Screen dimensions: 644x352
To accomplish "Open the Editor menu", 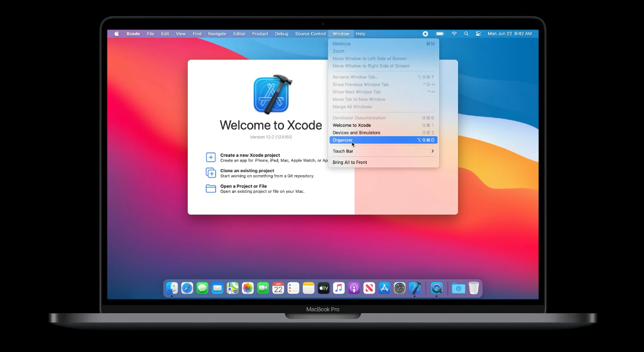I will tap(239, 34).
